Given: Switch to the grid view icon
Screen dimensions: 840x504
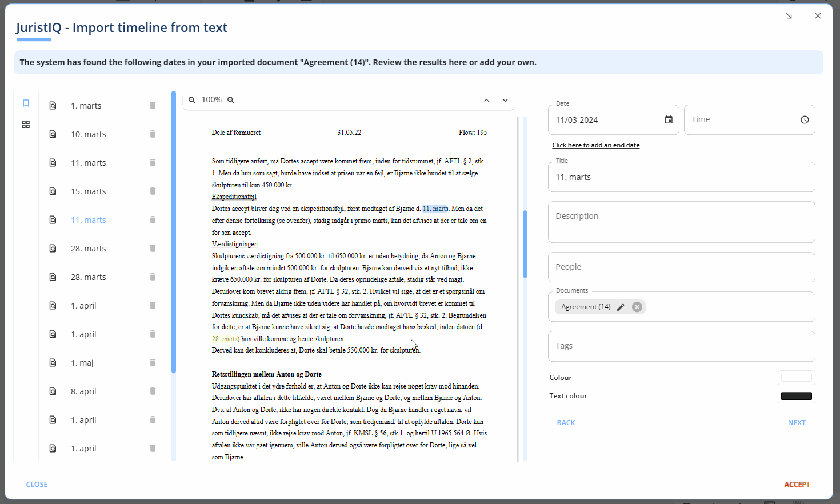Looking at the screenshot, I should tap(26, 125).
